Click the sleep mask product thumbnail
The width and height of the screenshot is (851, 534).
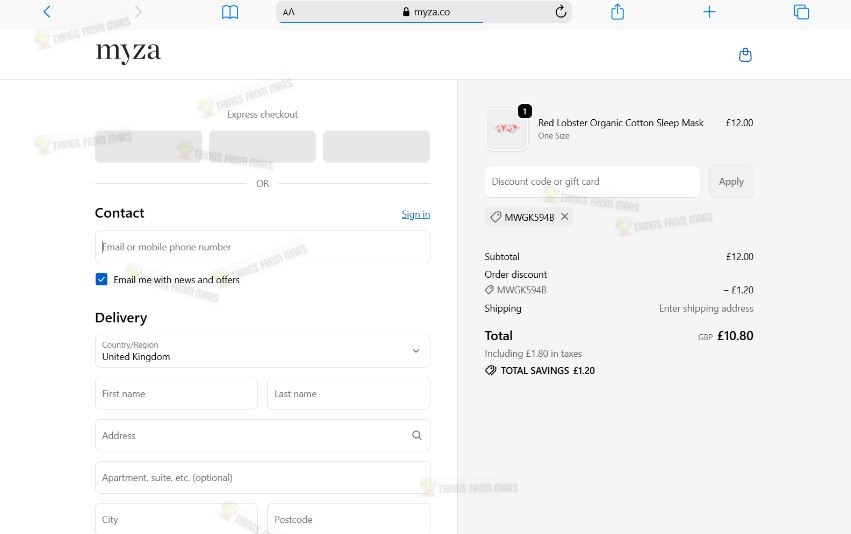506,129
